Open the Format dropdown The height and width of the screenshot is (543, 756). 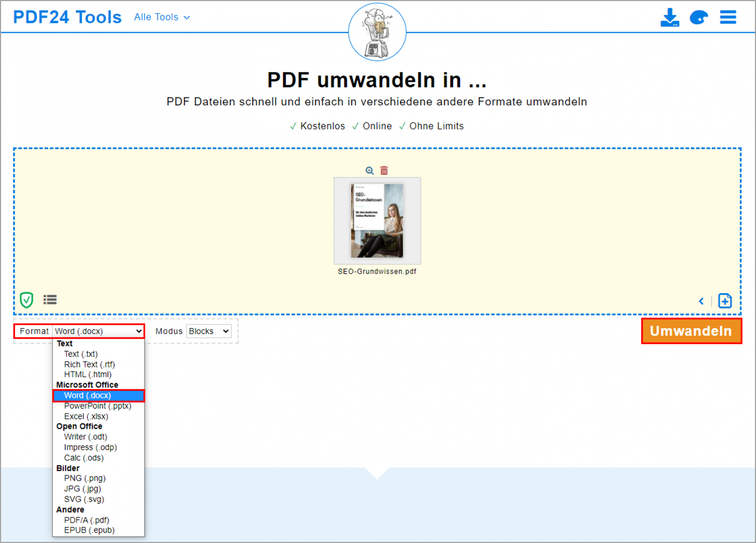[98, 331]
